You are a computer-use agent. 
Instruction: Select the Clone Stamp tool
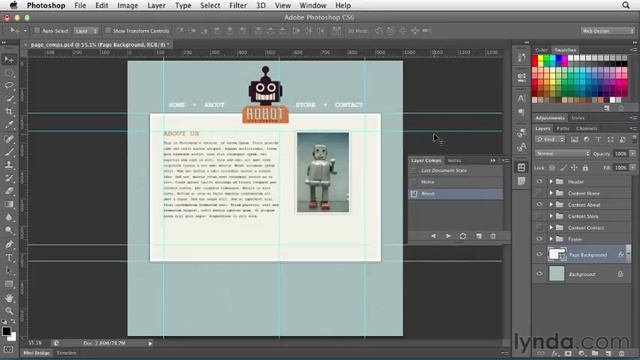tap(9, 165)
